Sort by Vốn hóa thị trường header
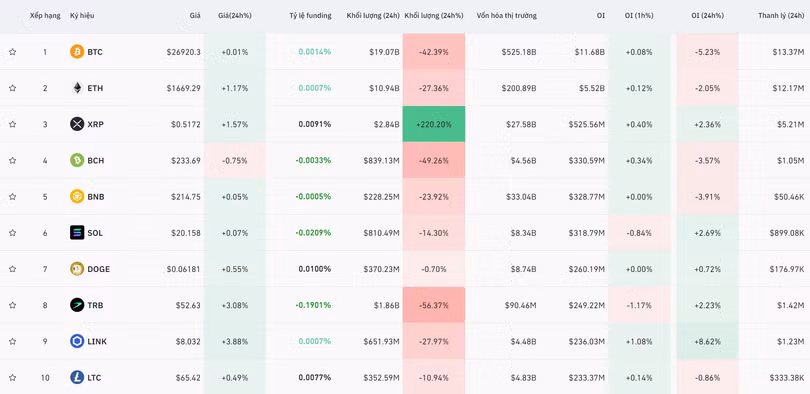 [506, 15]
